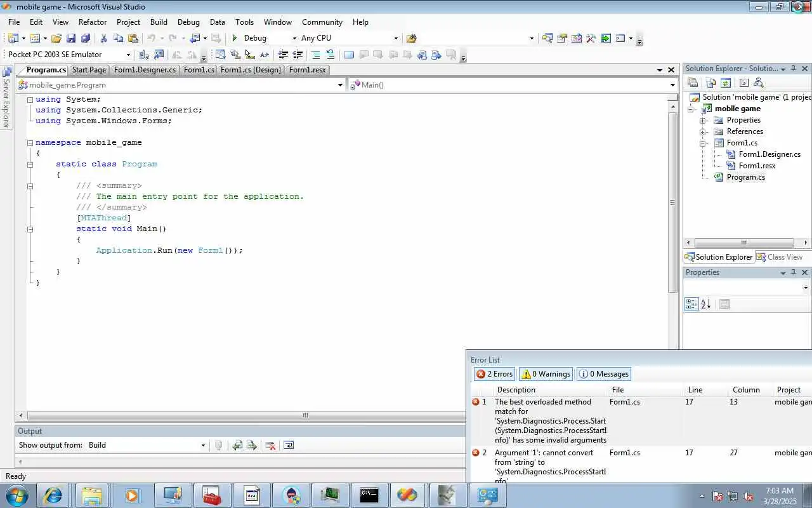Viewport: 812px width, 508px height.
Task: Open the Build menu
Action: click(159, 22)
